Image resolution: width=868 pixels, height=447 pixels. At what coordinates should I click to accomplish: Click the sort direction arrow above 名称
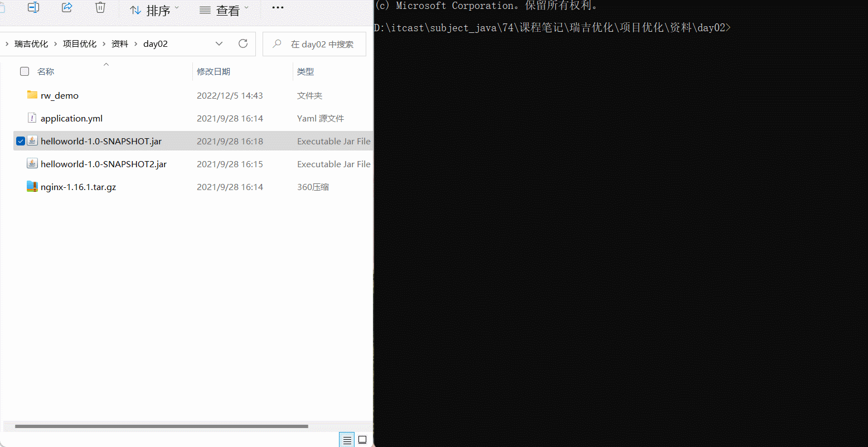tap(106, 64)
